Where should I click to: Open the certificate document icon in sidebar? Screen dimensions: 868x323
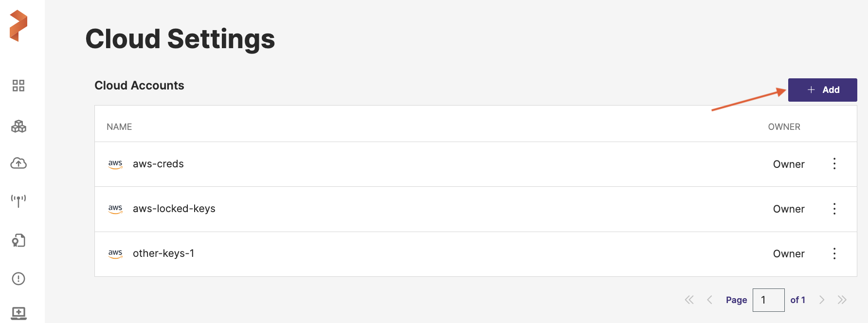click(18, 240)
